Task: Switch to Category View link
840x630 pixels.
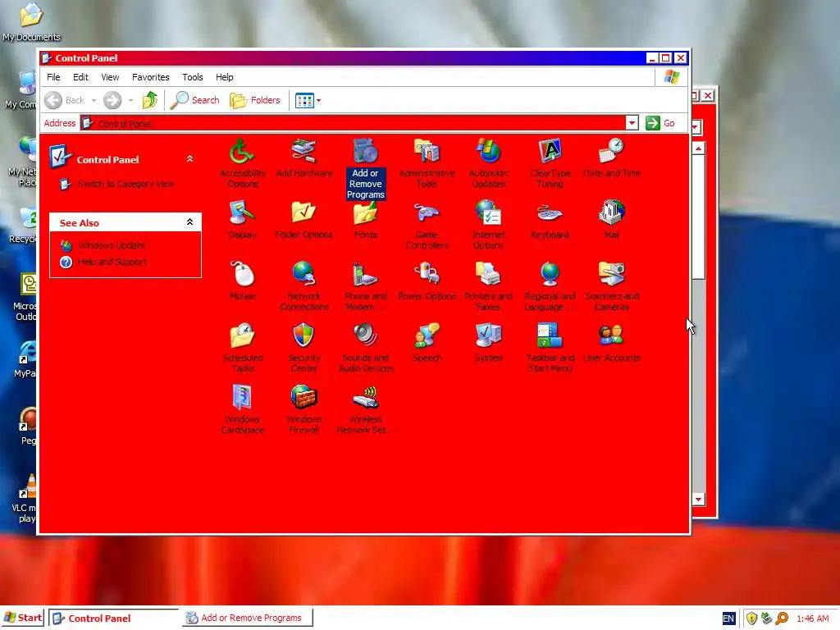Action: tap(126, 184)
